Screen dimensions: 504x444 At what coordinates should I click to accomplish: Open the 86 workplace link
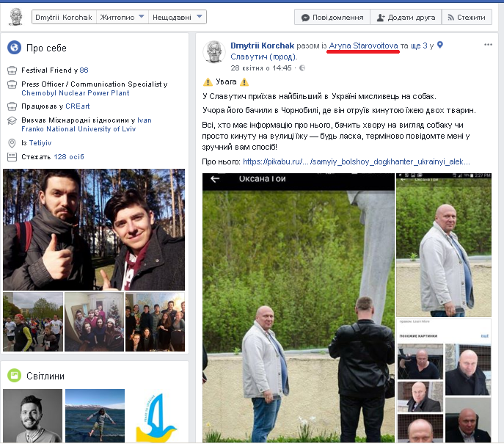[x=84, y=70]
